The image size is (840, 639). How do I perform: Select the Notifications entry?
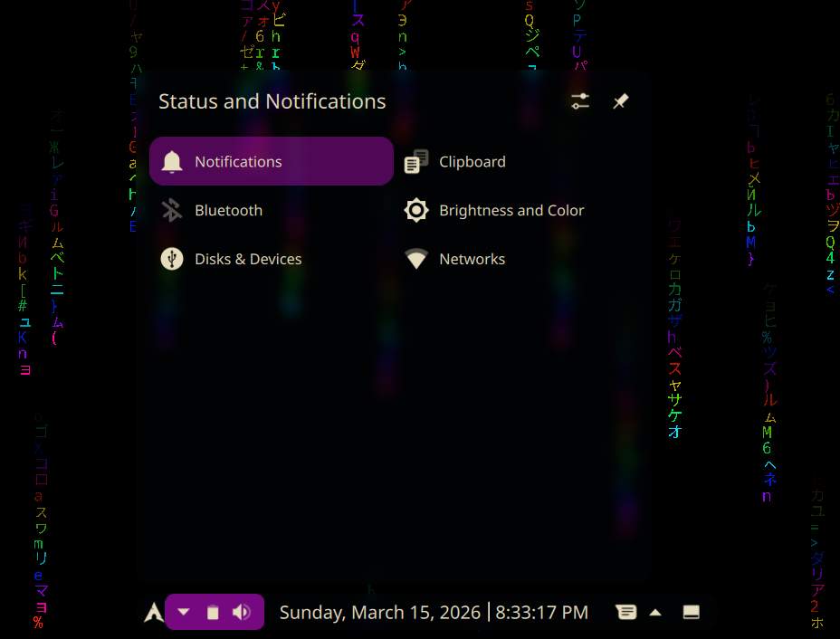(271, 162)
